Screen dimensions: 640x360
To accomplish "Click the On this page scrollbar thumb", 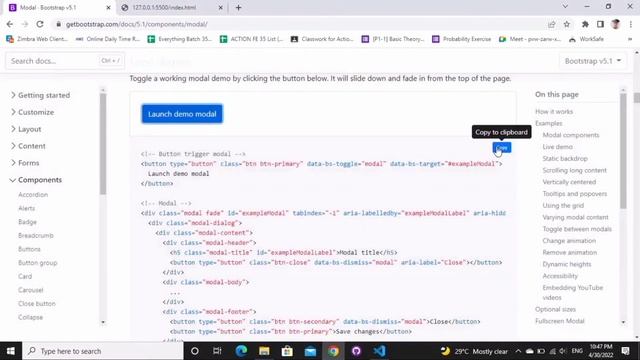I will pyautogui.click(x=623, y=151).
